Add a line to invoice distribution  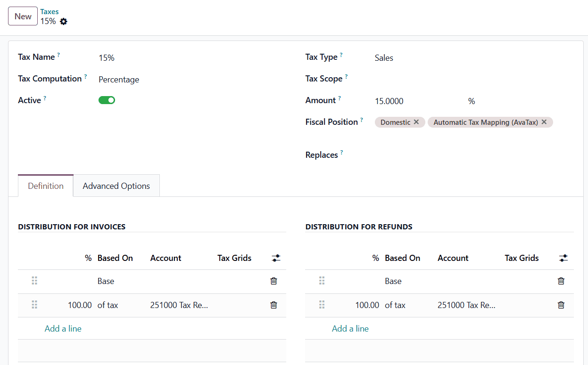(x=63, y=328)
